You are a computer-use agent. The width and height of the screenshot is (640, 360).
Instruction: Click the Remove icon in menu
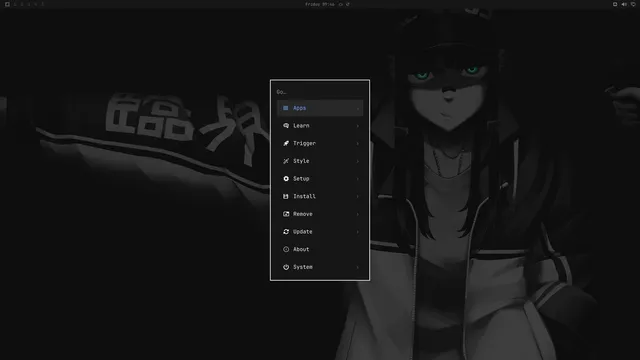pyautogui.click(x=286, y=214)
